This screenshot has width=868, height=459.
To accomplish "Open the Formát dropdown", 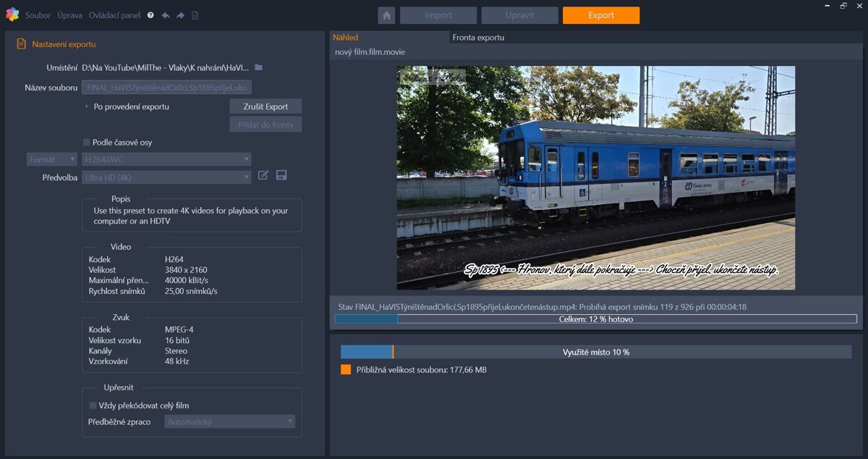I will click(52, 159).
